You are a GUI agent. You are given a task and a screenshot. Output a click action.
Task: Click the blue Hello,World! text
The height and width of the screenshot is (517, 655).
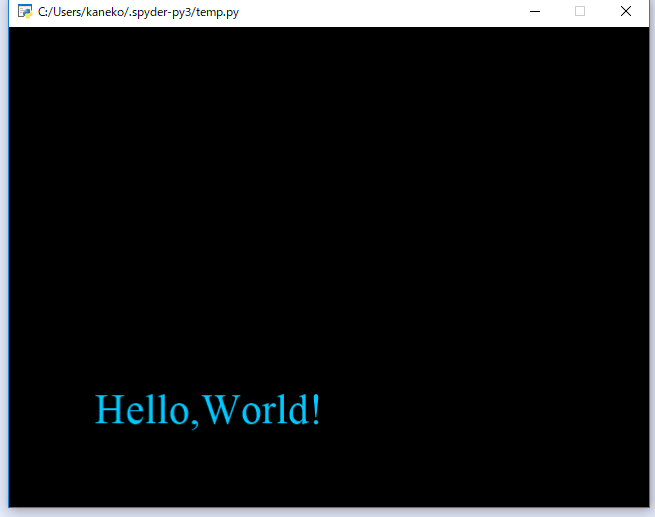coord(208,410)
